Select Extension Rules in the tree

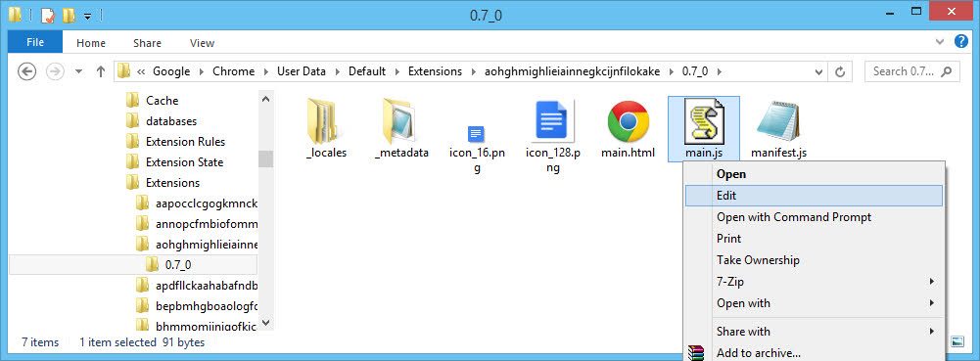pyautogui.click(x=185, y=142)
